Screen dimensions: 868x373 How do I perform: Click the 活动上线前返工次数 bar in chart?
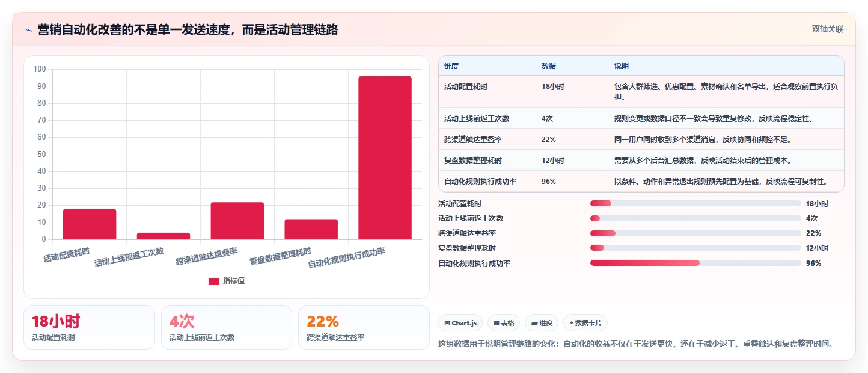[164, 236]
